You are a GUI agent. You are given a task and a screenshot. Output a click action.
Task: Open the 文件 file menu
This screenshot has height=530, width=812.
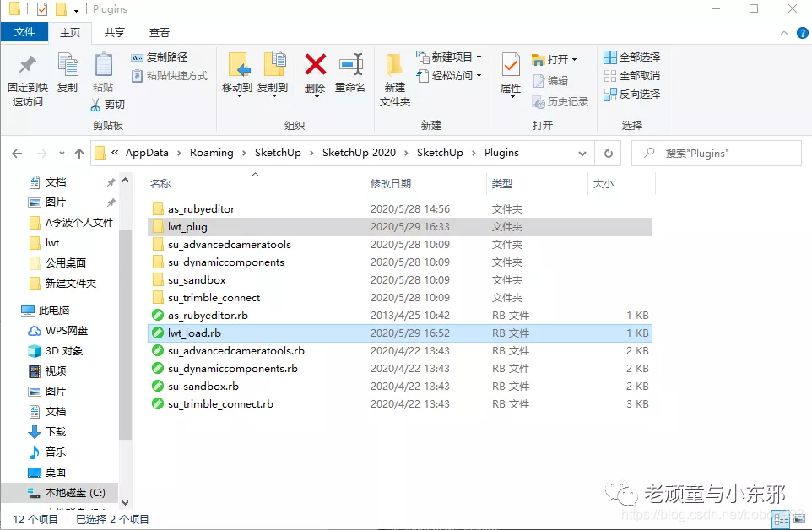pos(24,32)
